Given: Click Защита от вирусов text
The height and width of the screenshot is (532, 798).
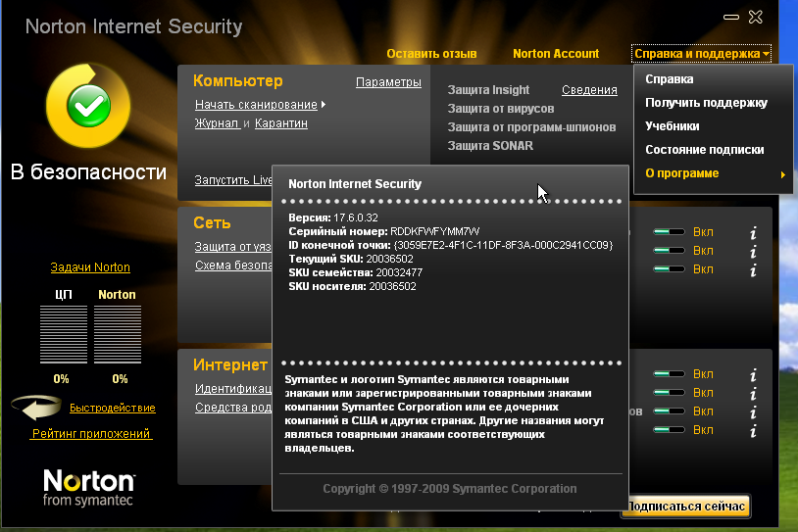Looking at the screenshot, I should click(501, 109).
